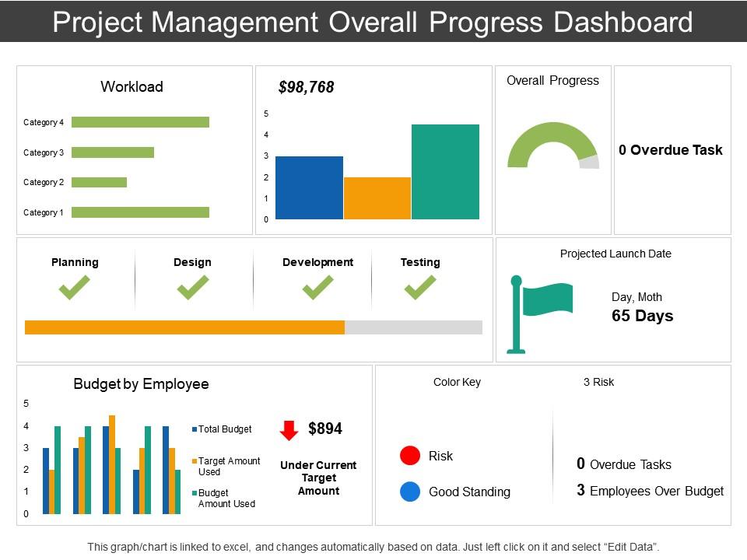
Task: Select the tall teal bar in $98,768 chart
Action: [445, 172]
